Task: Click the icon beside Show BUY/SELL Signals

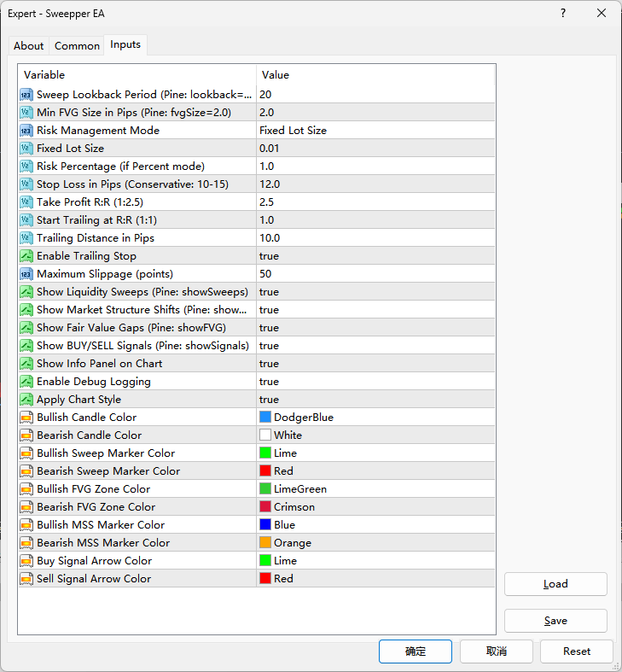Action: pos(26,346)
